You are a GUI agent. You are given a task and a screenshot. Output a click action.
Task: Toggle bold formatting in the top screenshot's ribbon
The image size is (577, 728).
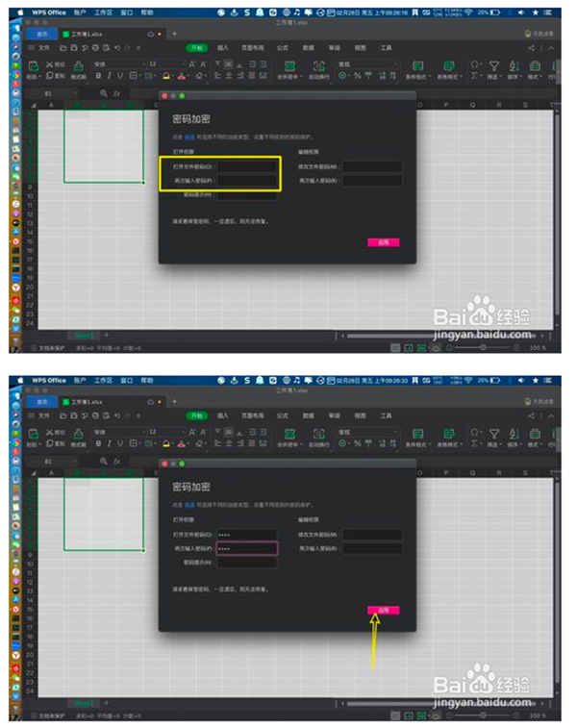(97, 76)
